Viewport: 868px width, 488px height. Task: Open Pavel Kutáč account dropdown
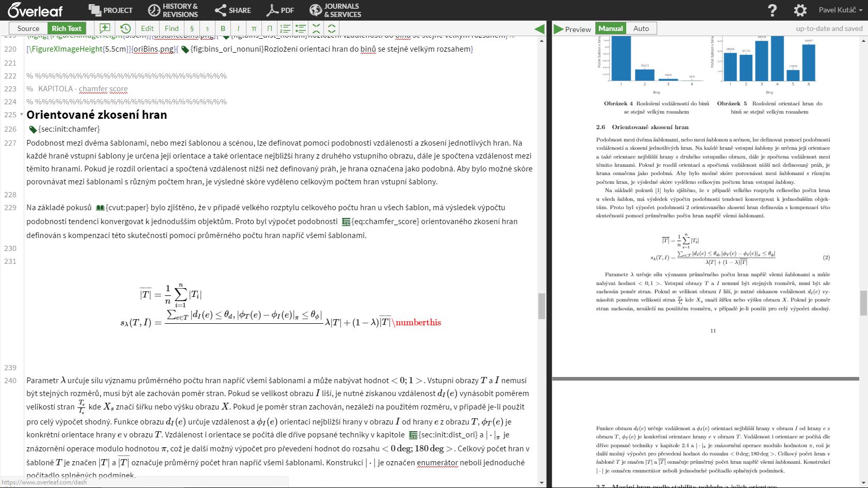tap(840, 10)
